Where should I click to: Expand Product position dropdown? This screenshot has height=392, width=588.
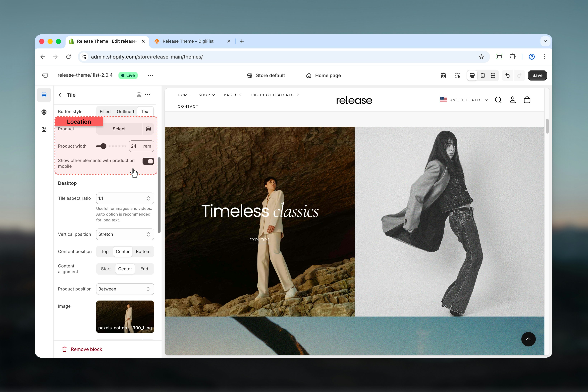(125, 289)
